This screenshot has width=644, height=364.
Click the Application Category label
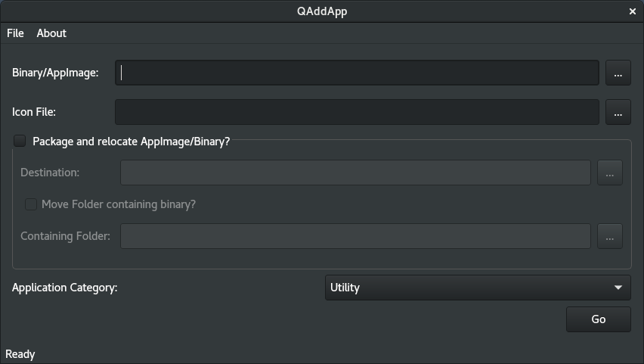tap(64, 288)
